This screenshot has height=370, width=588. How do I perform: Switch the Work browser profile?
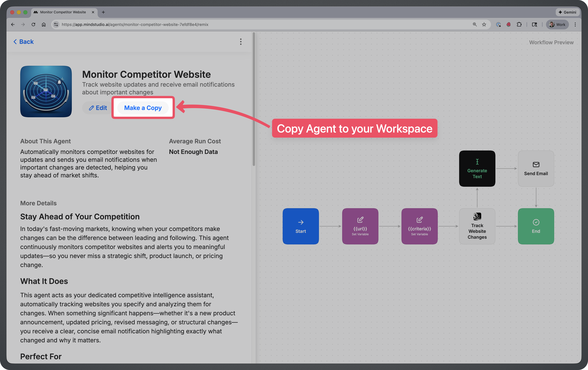pyautogui.click(x=557, y=24)
